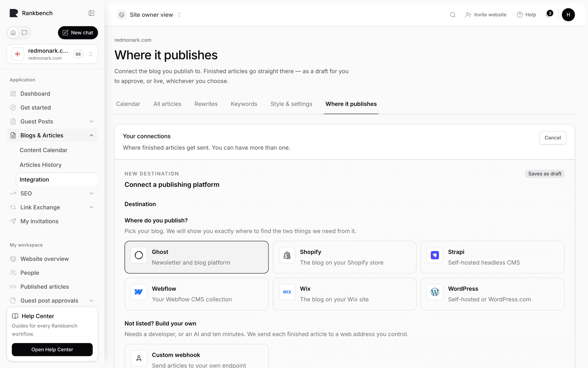Switch to the All articles tab
The height and width of the screenshot is (368, 588).
click(167, 104)
